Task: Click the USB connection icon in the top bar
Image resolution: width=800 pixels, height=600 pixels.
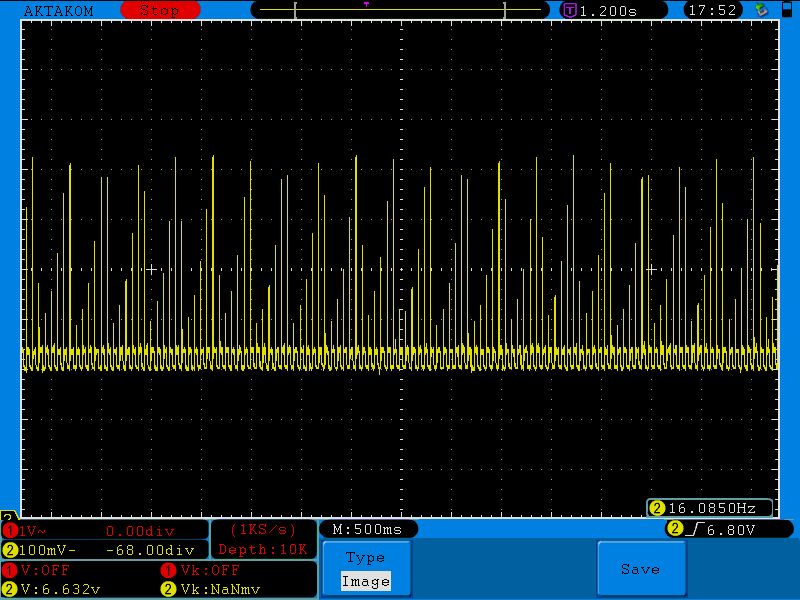Action: click(x=762, y=10)
